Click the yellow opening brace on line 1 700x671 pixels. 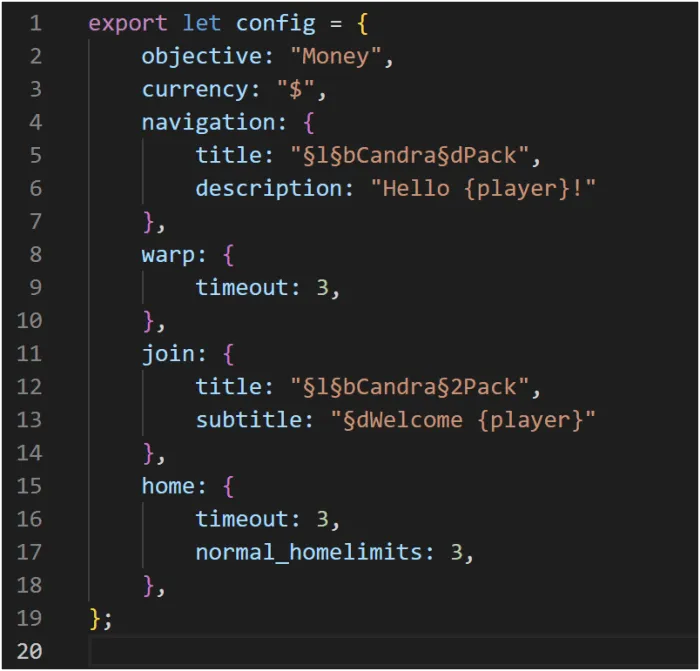(362, 24)
